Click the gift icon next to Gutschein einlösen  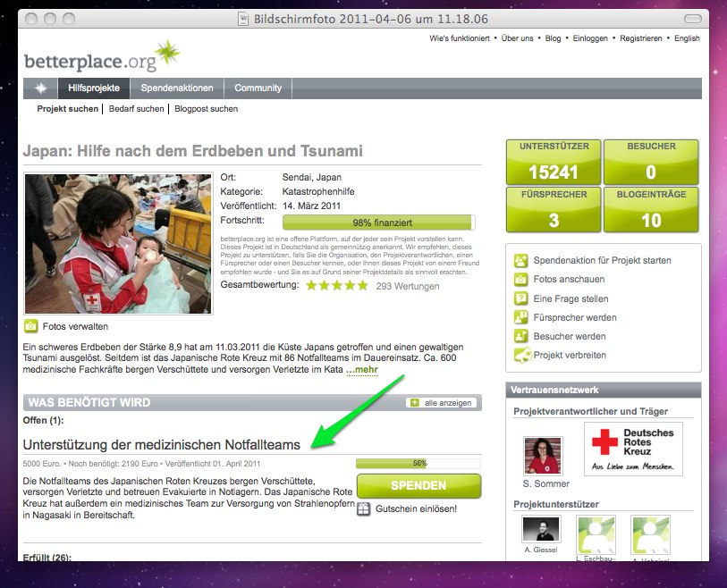pos(363,508)
